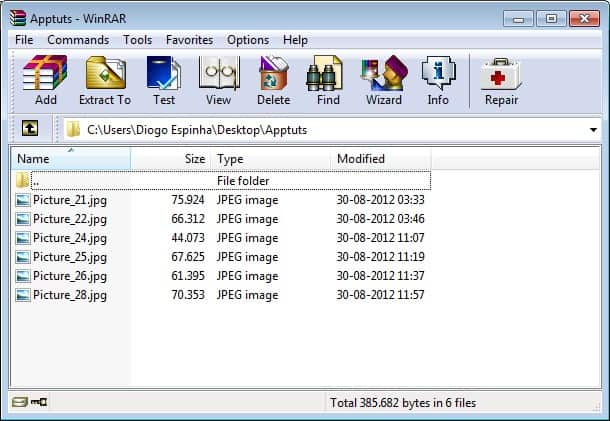
Task: Click the 66.312 size value
Action: 188,219
